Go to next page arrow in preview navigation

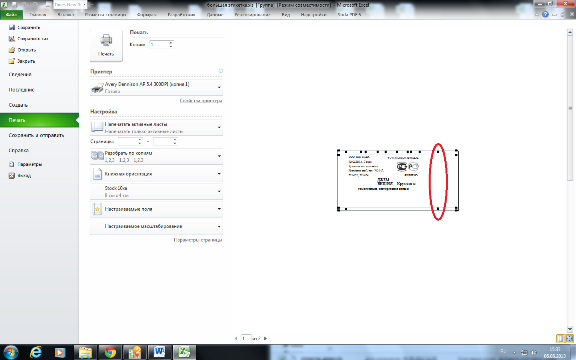[x=266, y=338]
